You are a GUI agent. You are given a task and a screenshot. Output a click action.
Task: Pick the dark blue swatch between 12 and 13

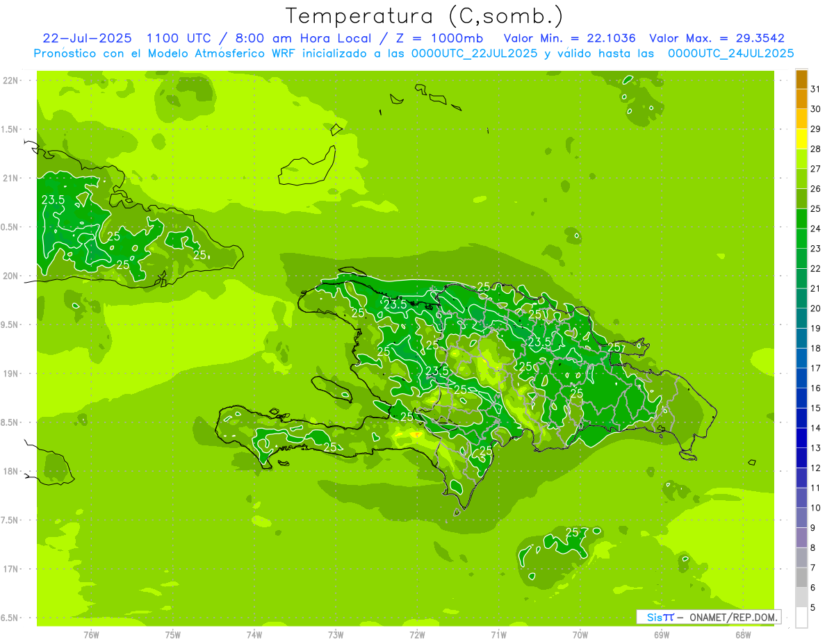[x=801, y=458]
